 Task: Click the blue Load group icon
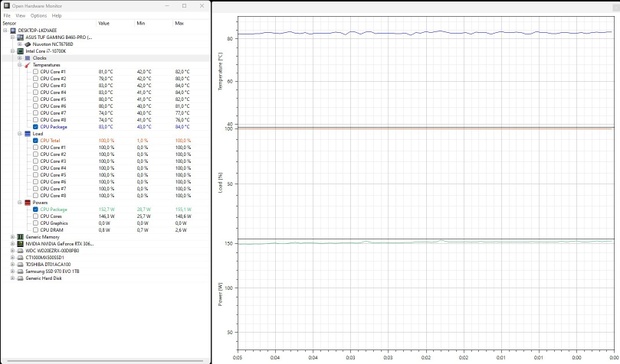28,134
